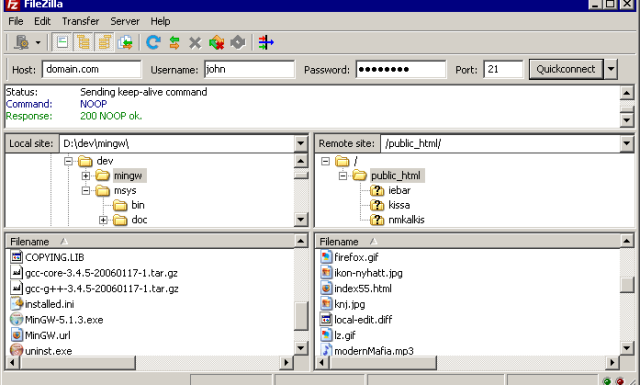Select MinGW-5.1.3.exe file
The width and height of the screenshot is (640, 385).
(64, 320)
